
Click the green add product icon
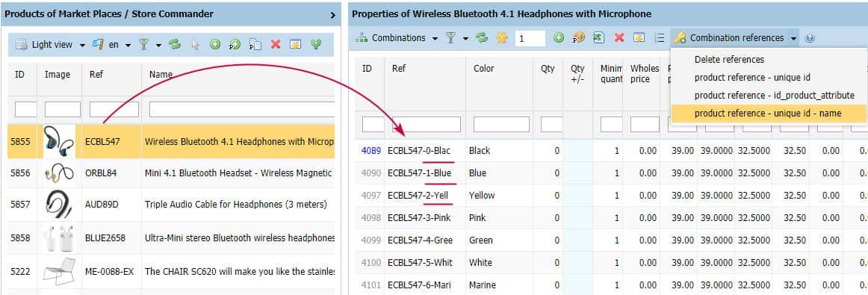pyautogui.click(x=215, y=45)
